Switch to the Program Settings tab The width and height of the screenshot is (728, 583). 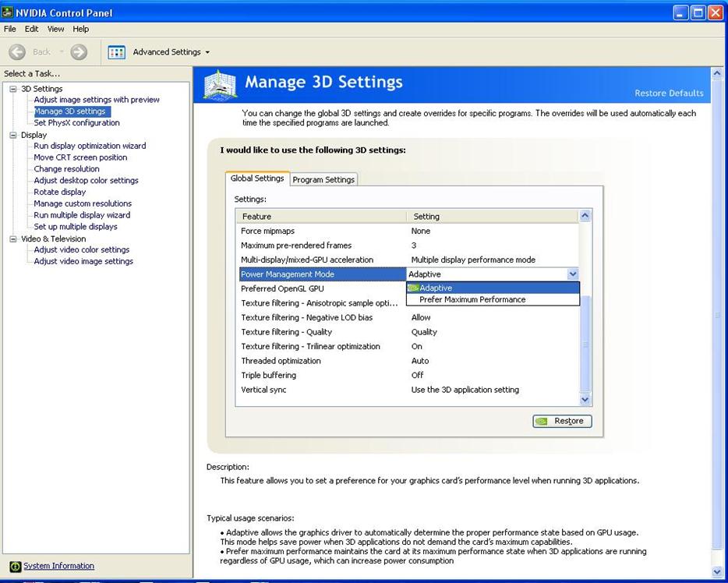pyautogui.click(x=323, y=179)
